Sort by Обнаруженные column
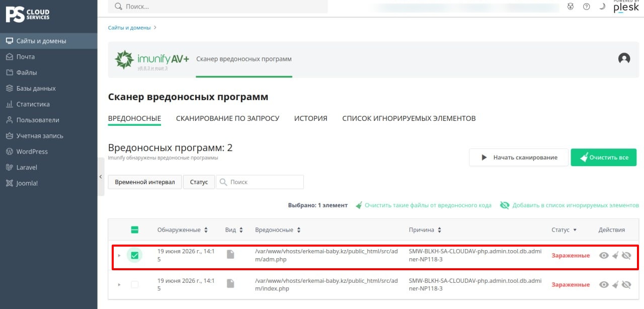Viewport: 644px width, 309px height. 182,230
